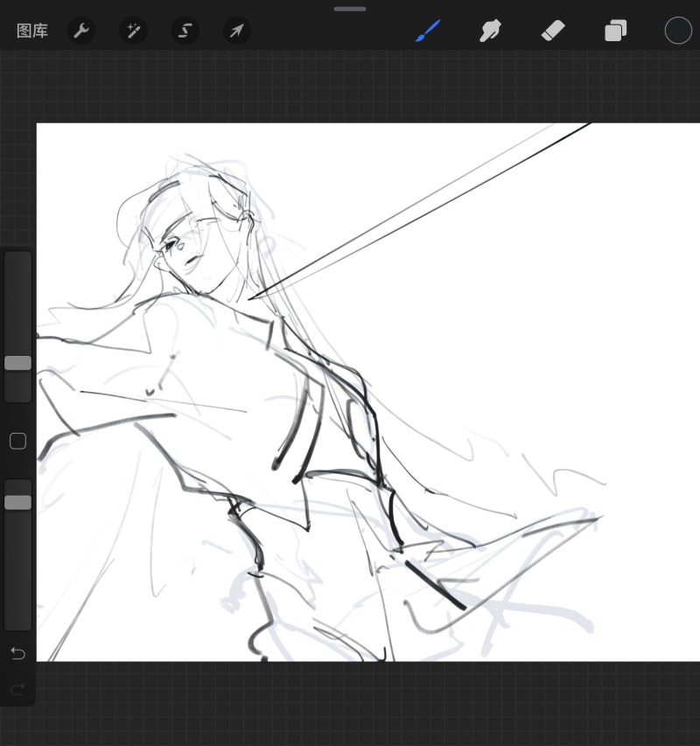Click the brush size slider handle
This screenshot has height=746, width=700.
(x=18, y=363)
